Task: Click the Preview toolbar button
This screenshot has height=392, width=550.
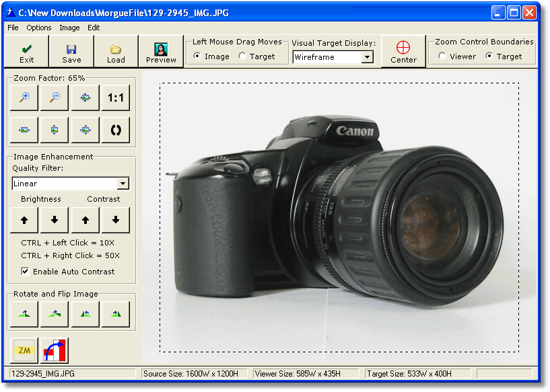Action: (x=161, y=51)
